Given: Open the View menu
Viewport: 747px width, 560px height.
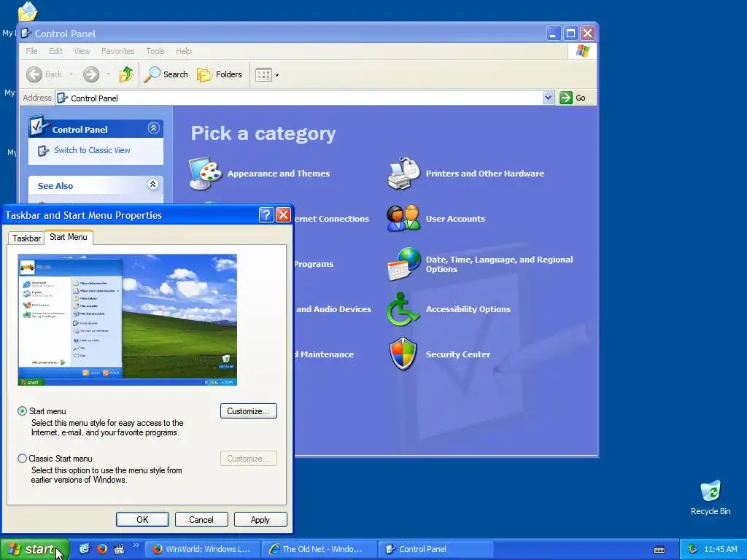Looking at the screenshot, I should [x=82, y=51].
